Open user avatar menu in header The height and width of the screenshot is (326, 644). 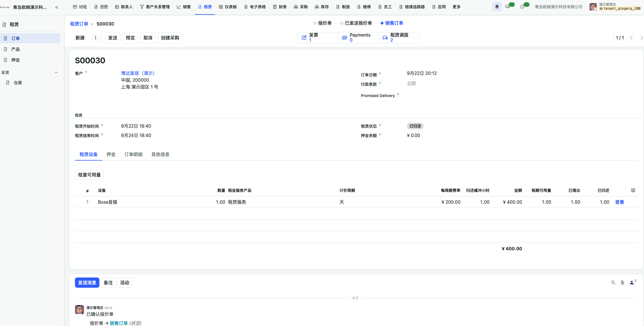click(593, 7)
